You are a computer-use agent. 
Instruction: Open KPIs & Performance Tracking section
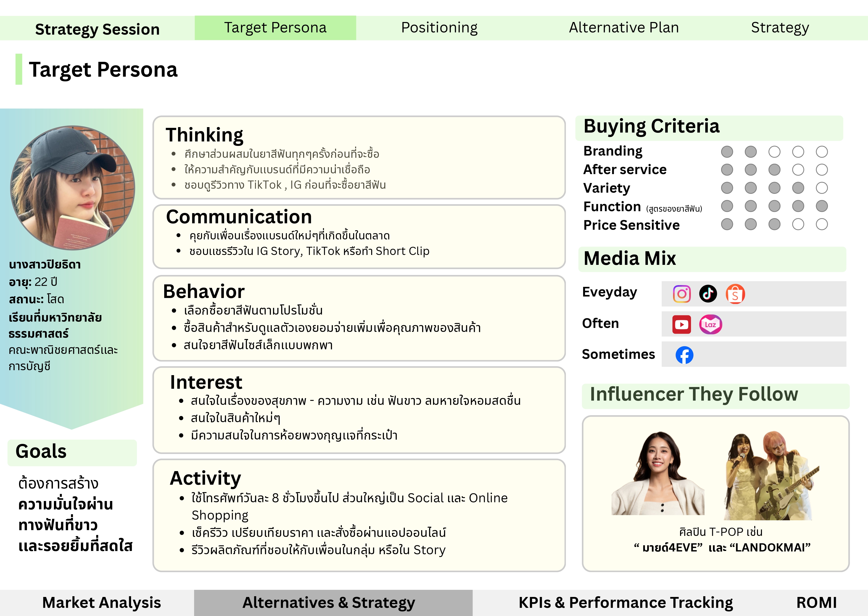(x=626, y=603)
